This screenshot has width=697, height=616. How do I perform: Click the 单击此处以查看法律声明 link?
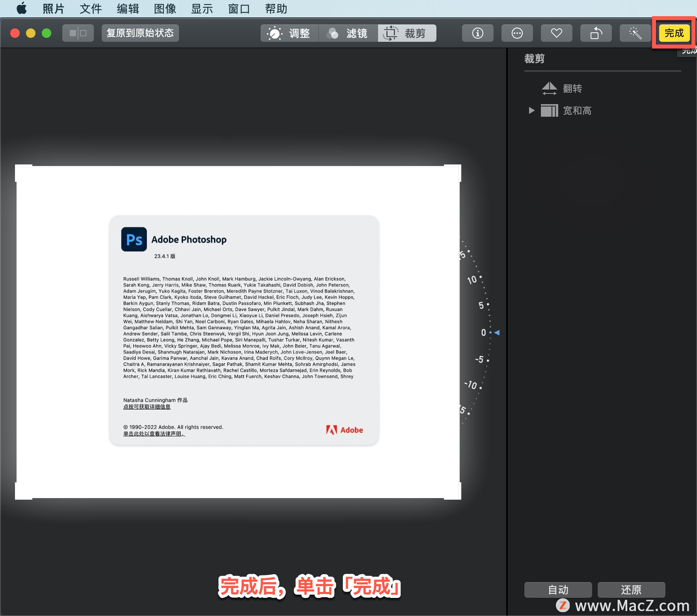(154, 433)
